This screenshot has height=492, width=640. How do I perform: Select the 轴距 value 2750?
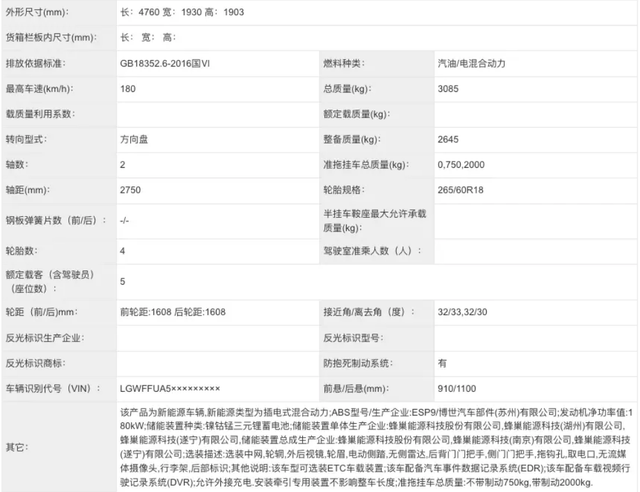pyautogui.click(x=132, y=188)
